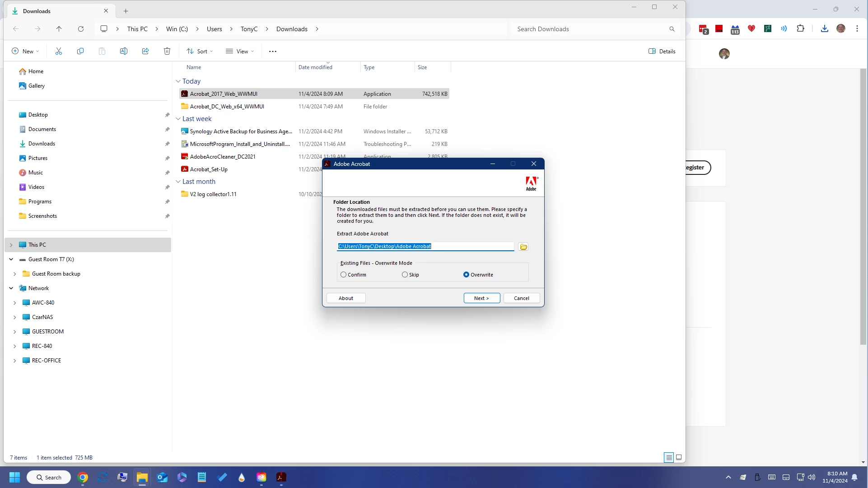Image resolution: width=868 pixels, height=488 pixels.
Task: Select the Confirm overwrite mode
Action: click(344, 275)
